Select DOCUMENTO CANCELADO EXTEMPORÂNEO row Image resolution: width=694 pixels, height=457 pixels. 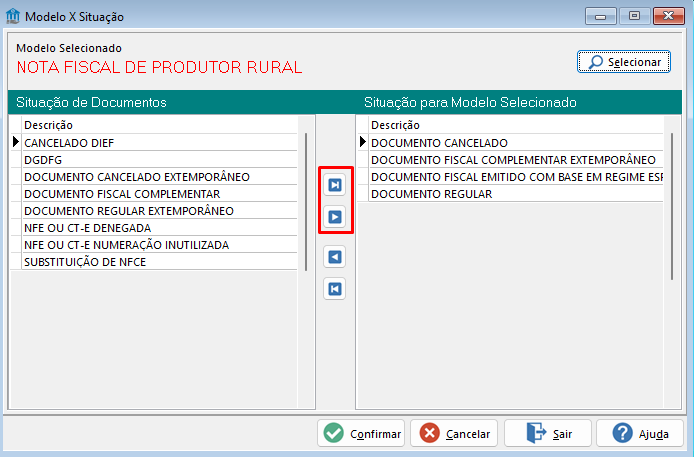coord(160,177)
